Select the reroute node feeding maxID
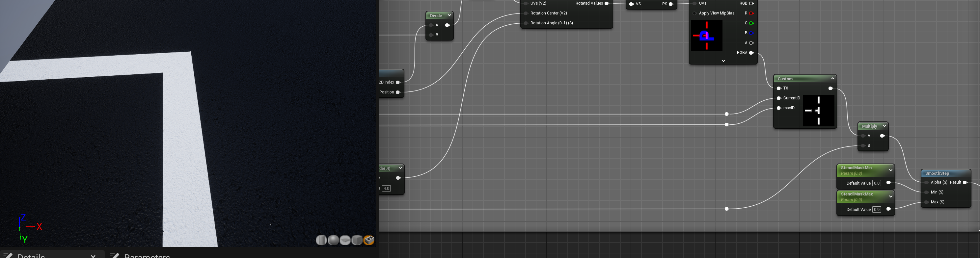 (727, 125)
